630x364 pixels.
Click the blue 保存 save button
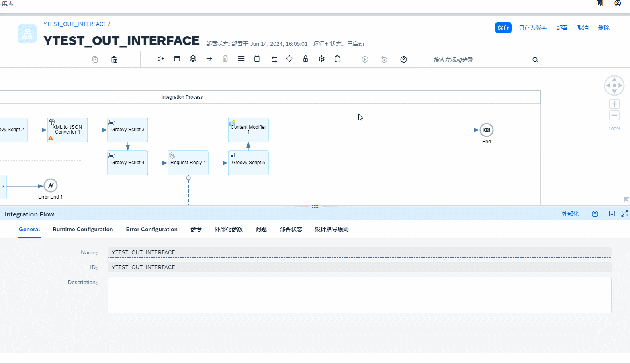pyautogui.click(x=503, y=28)
